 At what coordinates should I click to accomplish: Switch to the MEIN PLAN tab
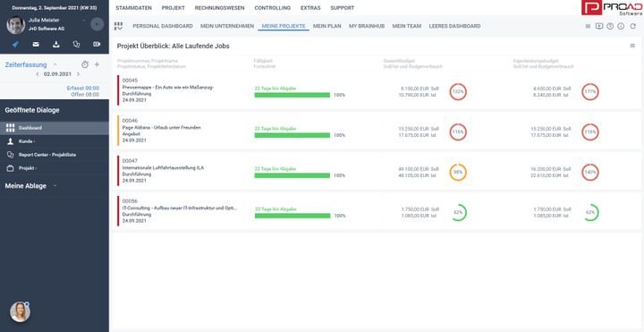327,26
